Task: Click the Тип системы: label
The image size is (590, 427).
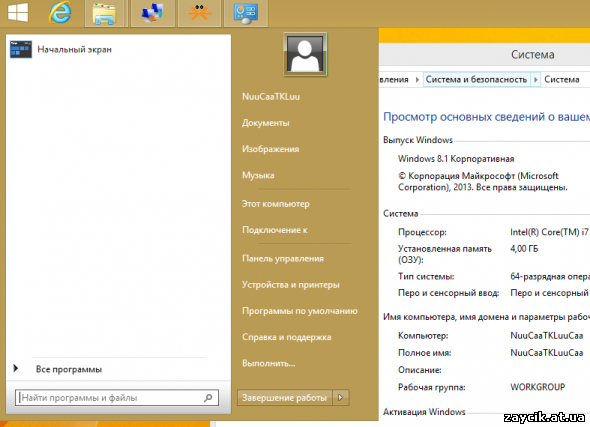Action: click(426, 277)
